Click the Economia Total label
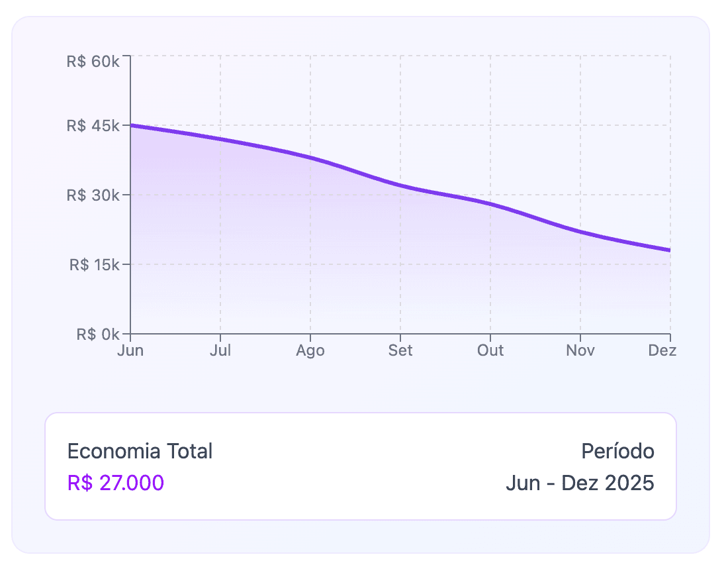 (140, 452)
